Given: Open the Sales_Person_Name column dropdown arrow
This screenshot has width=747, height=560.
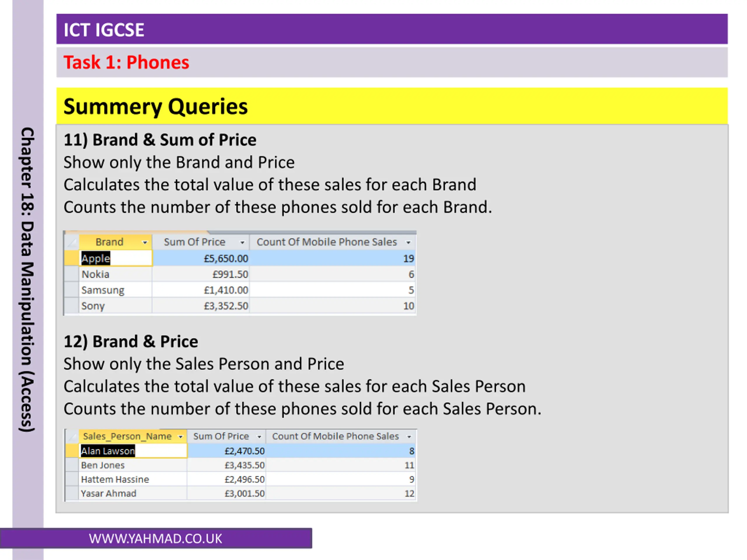Looking at the screenshot, I should [x=181, y=437].
